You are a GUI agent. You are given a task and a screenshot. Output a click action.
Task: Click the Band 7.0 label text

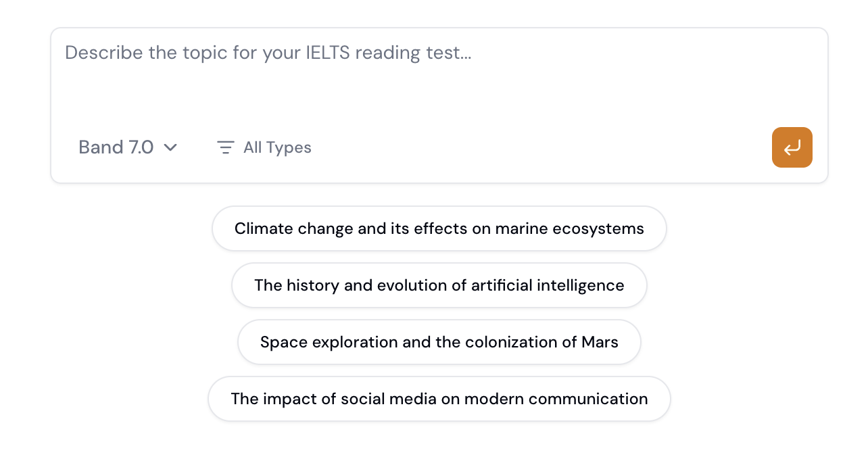116,147
